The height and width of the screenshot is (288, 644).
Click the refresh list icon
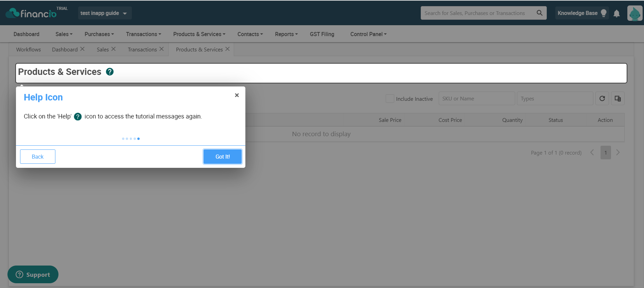pyautogui.click(x=602, y=98)
